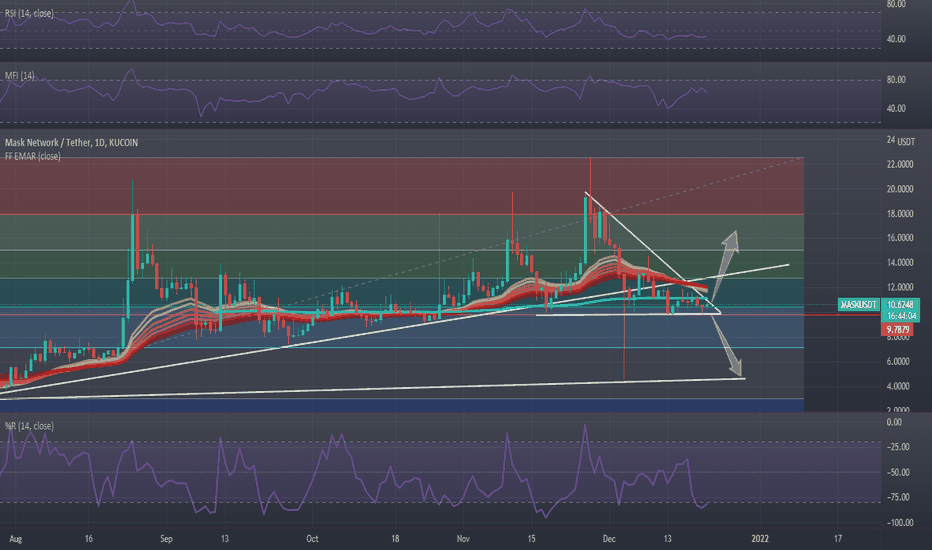The width and height of the screenshot is (932, 550).
Task: Click the MASKUSDT price tag label
Action: point(858,304)
